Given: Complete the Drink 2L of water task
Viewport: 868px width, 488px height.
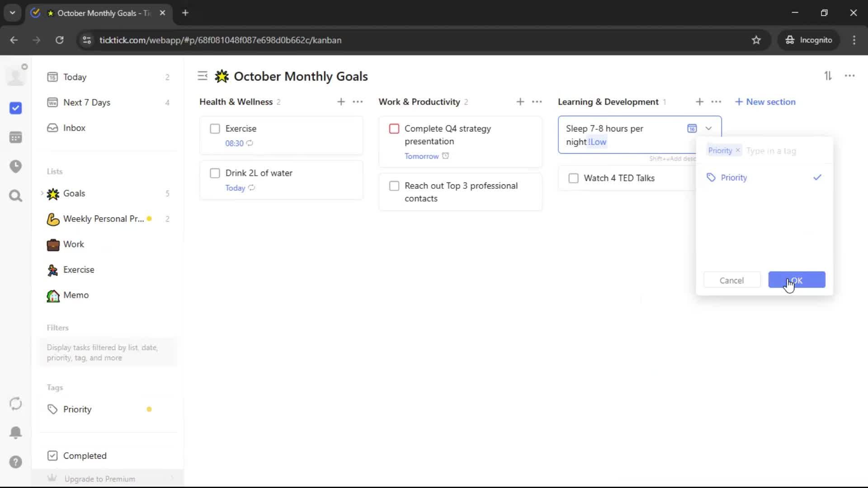Looking at the screenshot, I should click(x=215, y=173).
